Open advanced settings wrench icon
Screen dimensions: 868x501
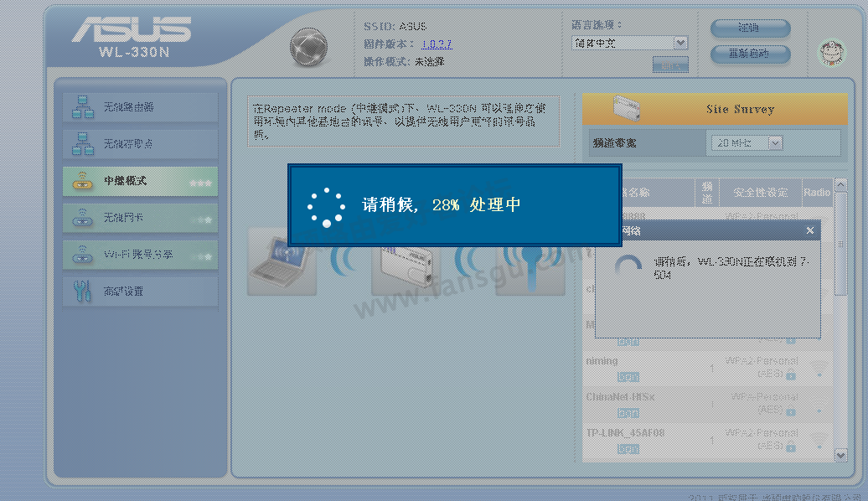[x=82, y=291]
